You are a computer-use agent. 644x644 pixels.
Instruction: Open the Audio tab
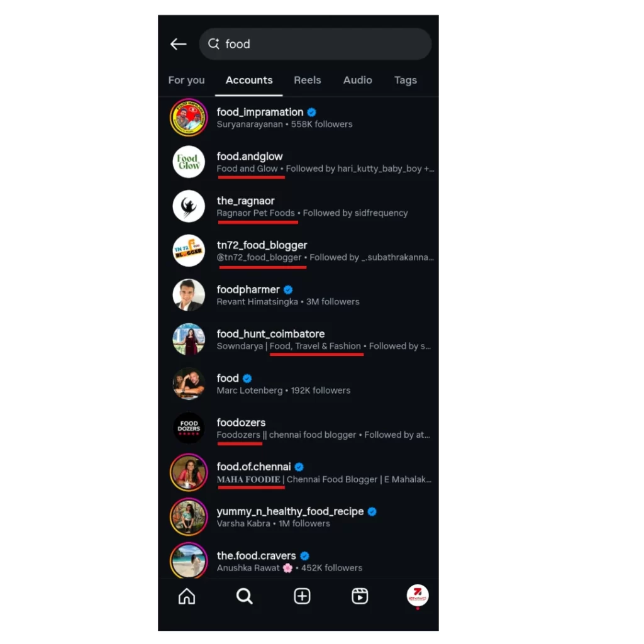(x=358, y=80)
